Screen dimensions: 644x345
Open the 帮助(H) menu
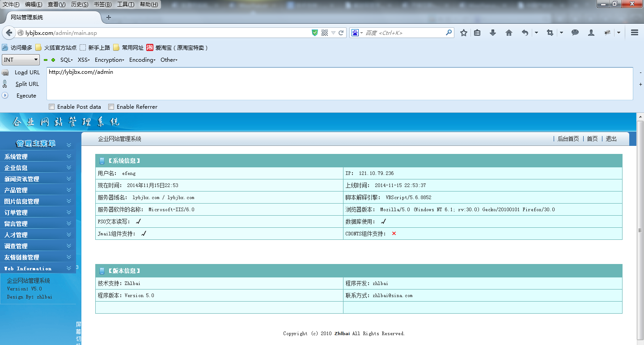[149, 4]
